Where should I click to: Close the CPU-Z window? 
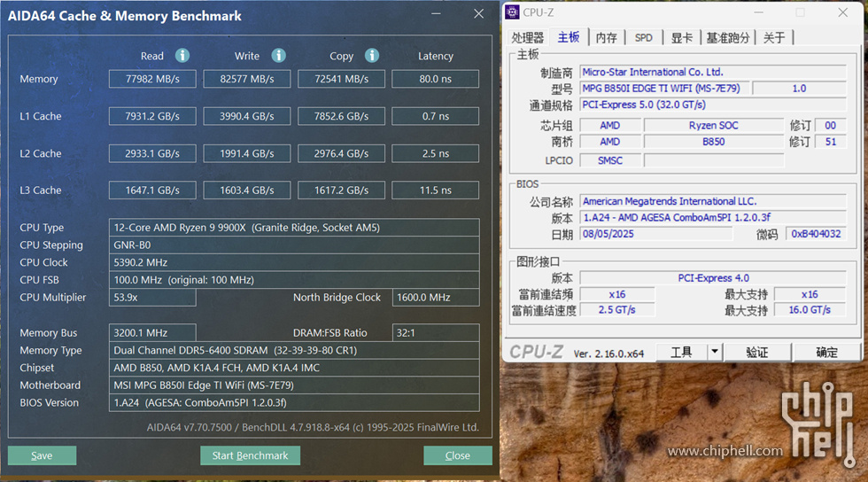(x=842, y=12)
